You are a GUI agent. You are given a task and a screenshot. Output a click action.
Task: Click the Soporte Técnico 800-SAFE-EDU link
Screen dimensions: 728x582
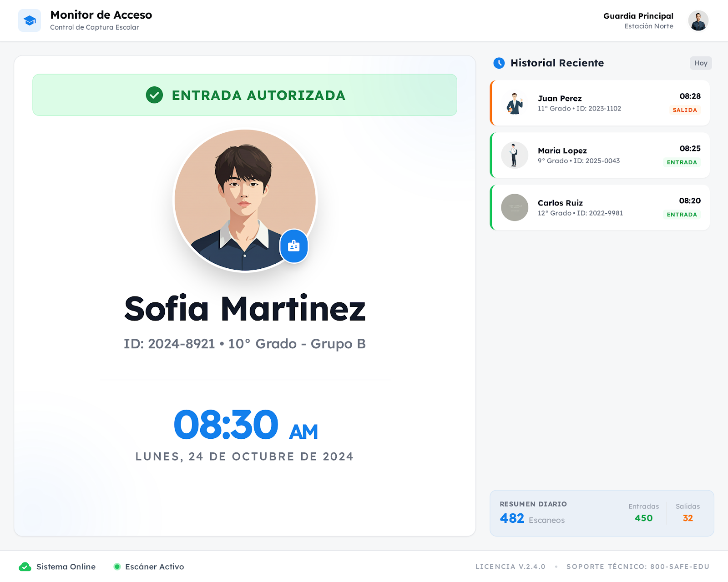(637, 567)
